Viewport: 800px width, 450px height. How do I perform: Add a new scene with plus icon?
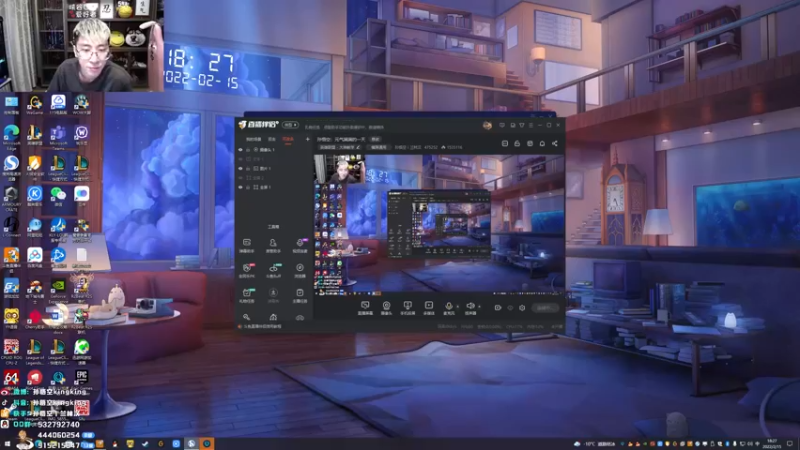(x=307, y=139)
